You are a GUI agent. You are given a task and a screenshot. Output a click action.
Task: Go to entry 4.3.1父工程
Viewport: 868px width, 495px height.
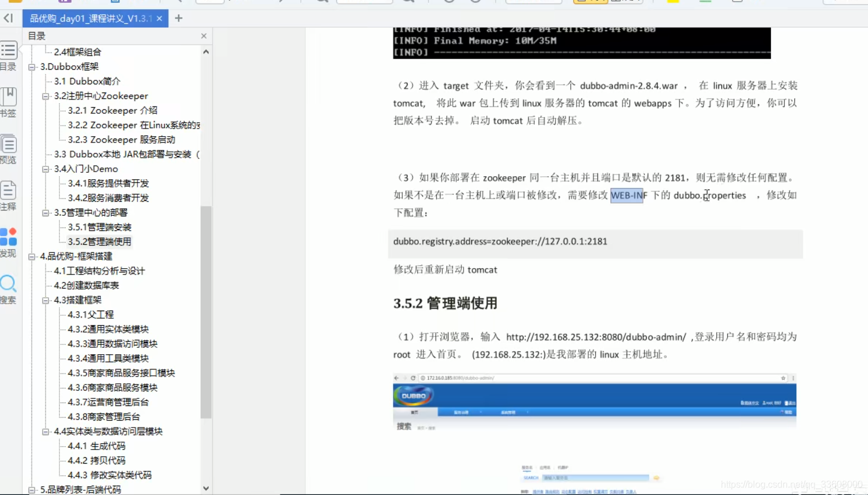tap(91, 314)
